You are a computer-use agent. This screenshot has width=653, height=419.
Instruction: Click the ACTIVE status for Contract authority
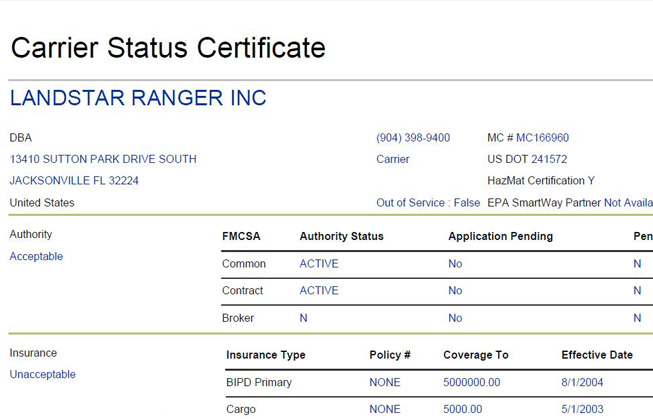point(319,291)
